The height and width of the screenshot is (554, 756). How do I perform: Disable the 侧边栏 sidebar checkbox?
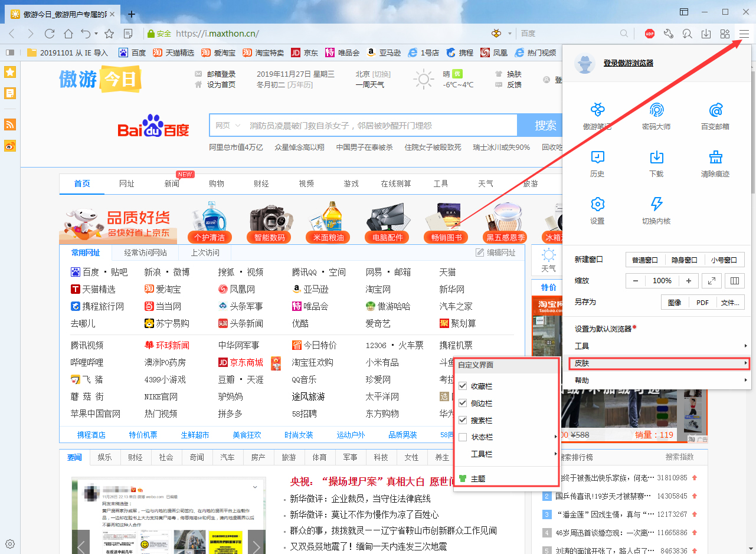coord(462,402)
